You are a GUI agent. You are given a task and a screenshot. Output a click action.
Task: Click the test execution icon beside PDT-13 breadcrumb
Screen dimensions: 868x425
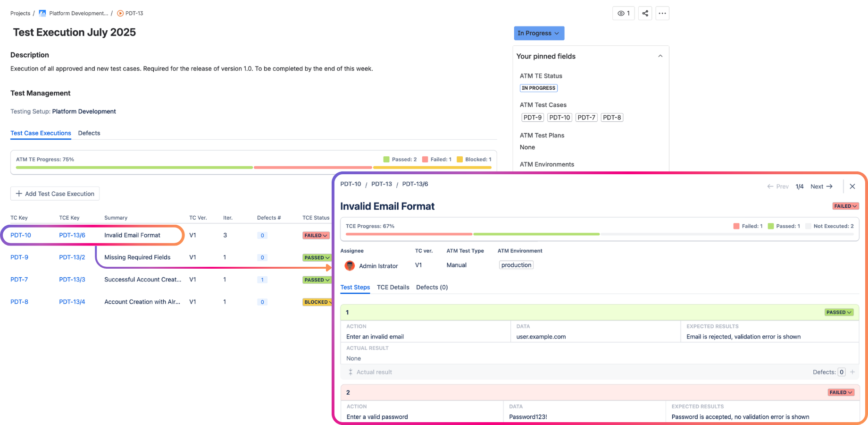[120, 13]
